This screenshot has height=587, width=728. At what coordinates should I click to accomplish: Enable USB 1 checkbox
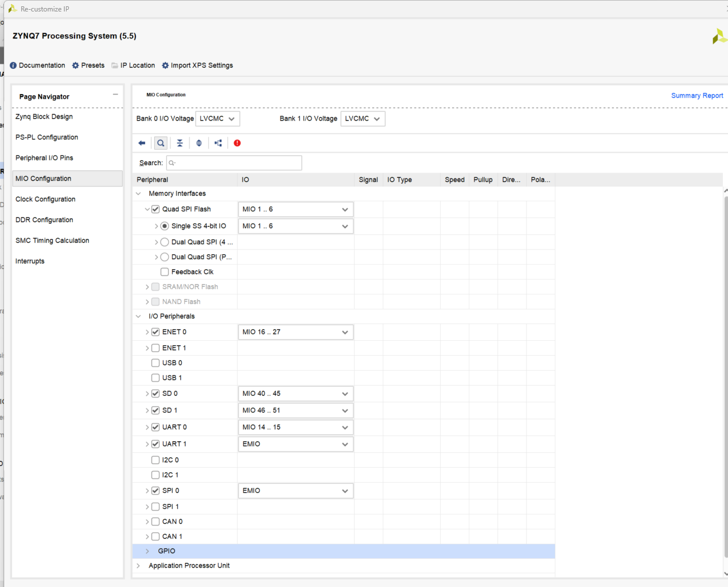pos(155,378)
